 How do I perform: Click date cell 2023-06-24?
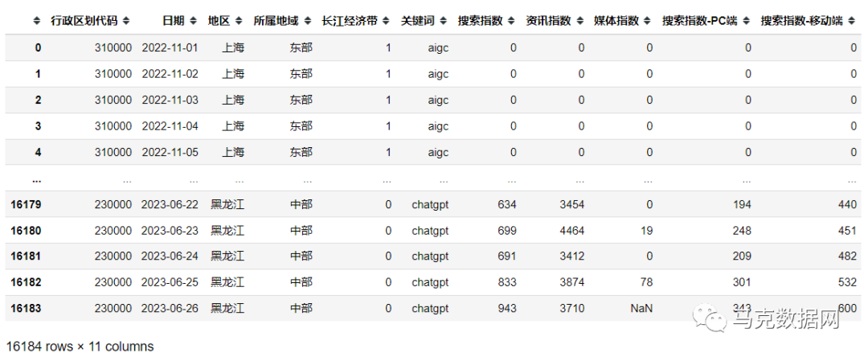point(170,256)
